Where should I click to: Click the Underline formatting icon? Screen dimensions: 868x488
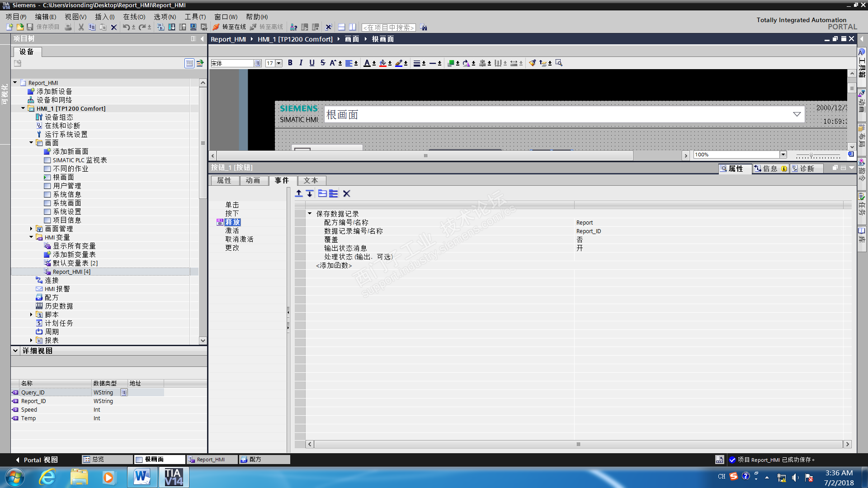(312, 63)
